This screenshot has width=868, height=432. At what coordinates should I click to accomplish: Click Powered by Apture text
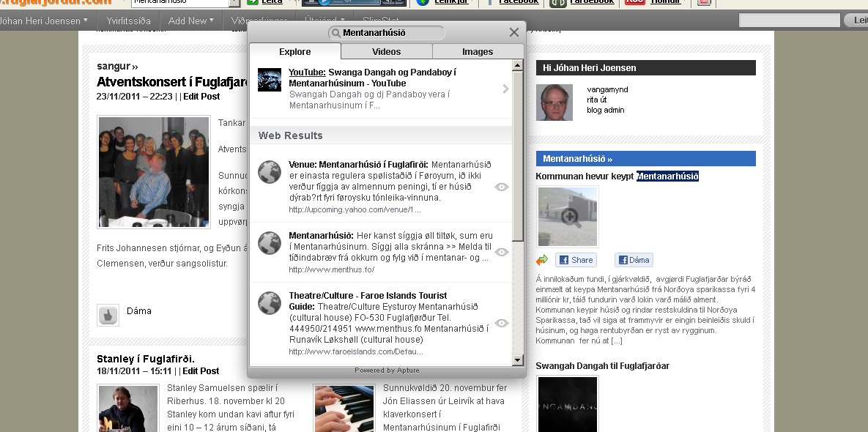coord(387,370)
